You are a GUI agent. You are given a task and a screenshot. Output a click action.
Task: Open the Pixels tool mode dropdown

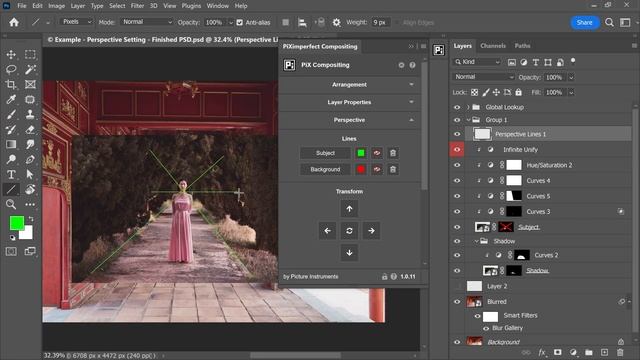tap(76, 22)
